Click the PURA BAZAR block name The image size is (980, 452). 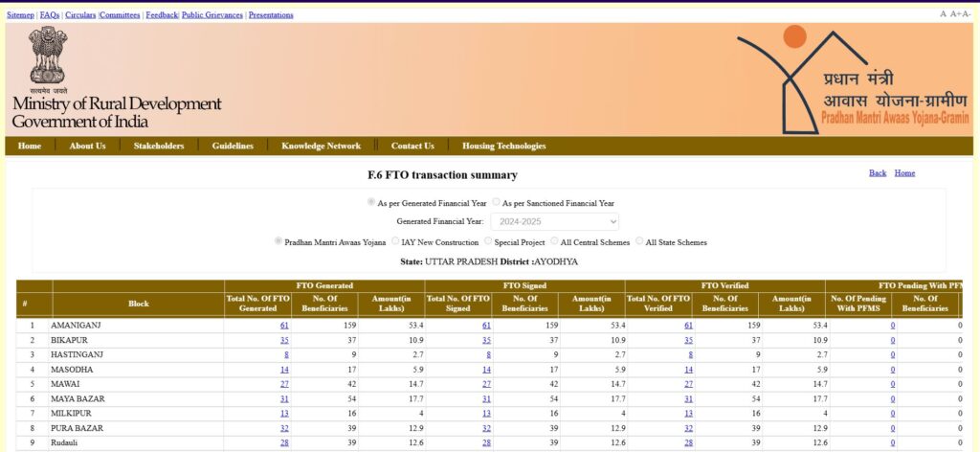[x=77, y=428]
